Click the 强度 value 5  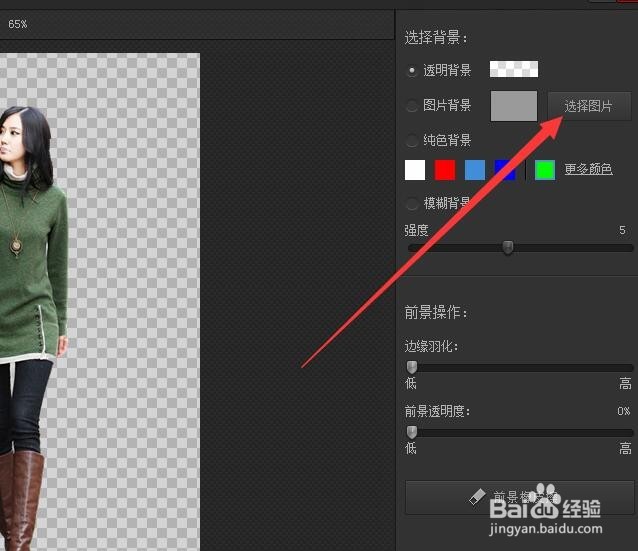(x=622, y=230)
